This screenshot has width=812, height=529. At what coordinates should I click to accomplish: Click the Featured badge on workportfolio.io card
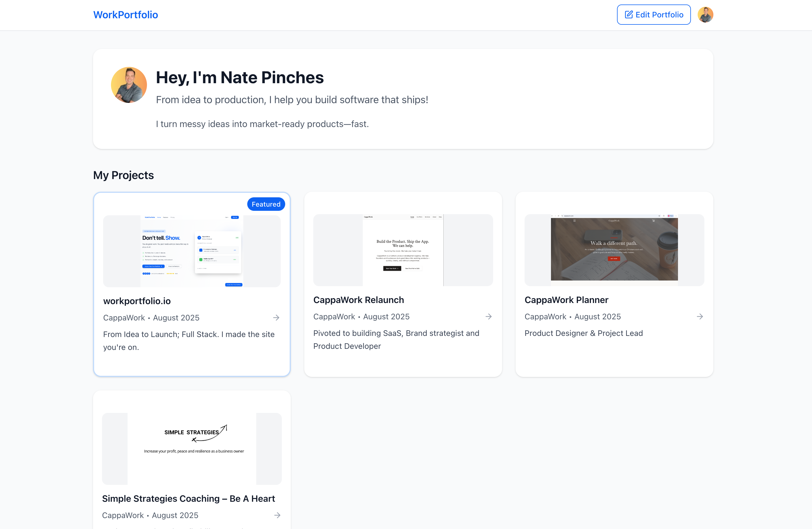[x=266, y=204]
